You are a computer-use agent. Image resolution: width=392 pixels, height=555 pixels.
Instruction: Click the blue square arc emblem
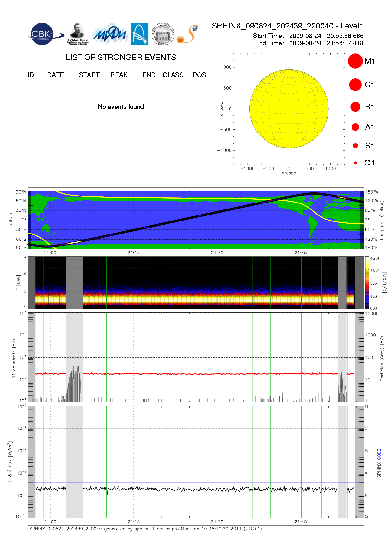pyautogui.click(x=139, y=34)
